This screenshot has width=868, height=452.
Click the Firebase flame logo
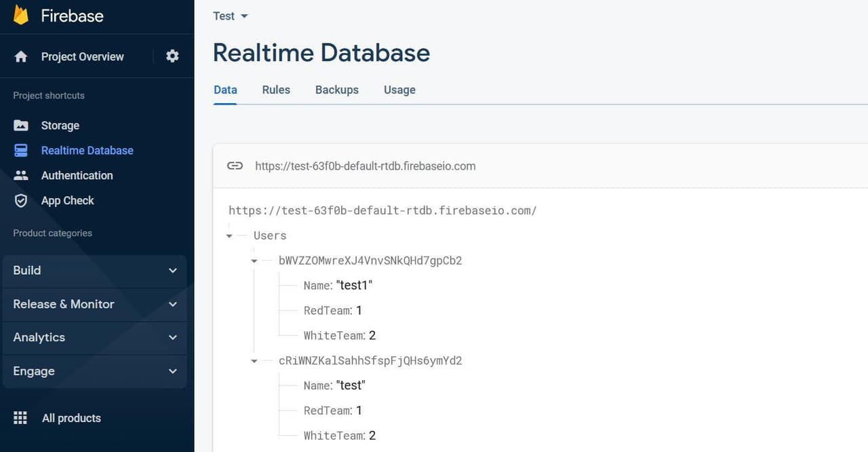[x=21, y=15]
